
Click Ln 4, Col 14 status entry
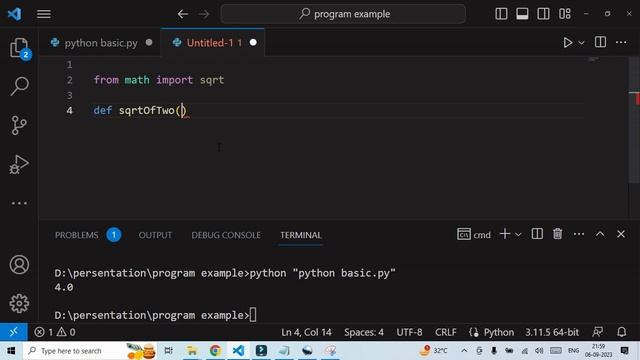tap(306, 332)
